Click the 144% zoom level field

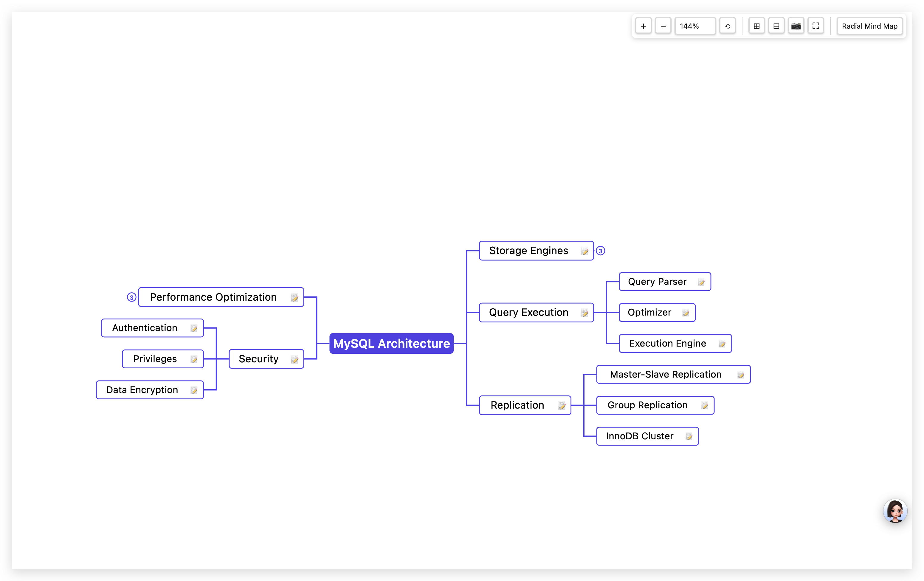pyautogui.click(x=694, y=26)
